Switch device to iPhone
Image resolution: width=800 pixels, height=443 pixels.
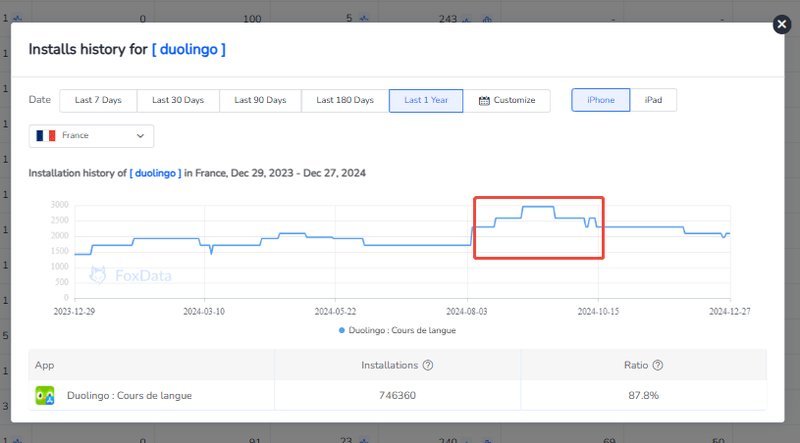tap(601, 100)
